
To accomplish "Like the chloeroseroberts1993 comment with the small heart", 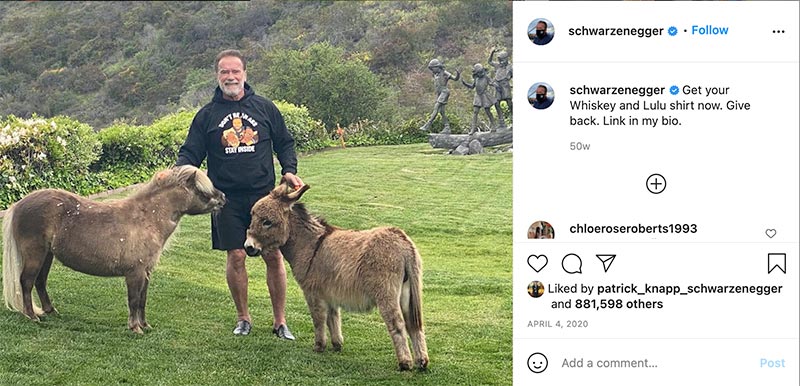I will [770, 234].
